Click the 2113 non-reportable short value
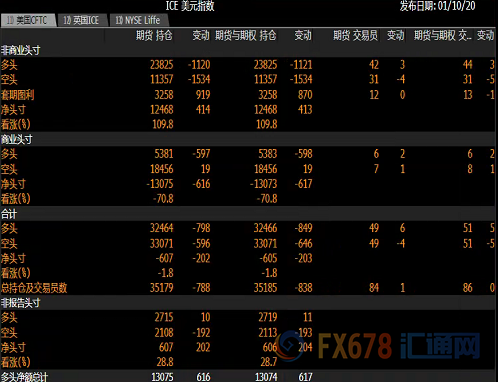Image resolution: width=498 pixels, height=382 pixels. 268,333
